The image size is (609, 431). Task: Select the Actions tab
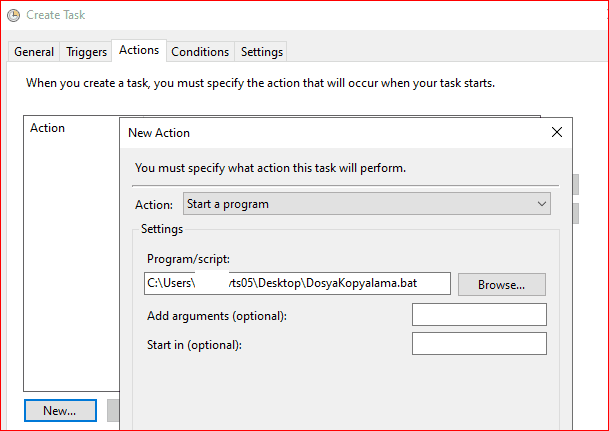tap(139, 50)
